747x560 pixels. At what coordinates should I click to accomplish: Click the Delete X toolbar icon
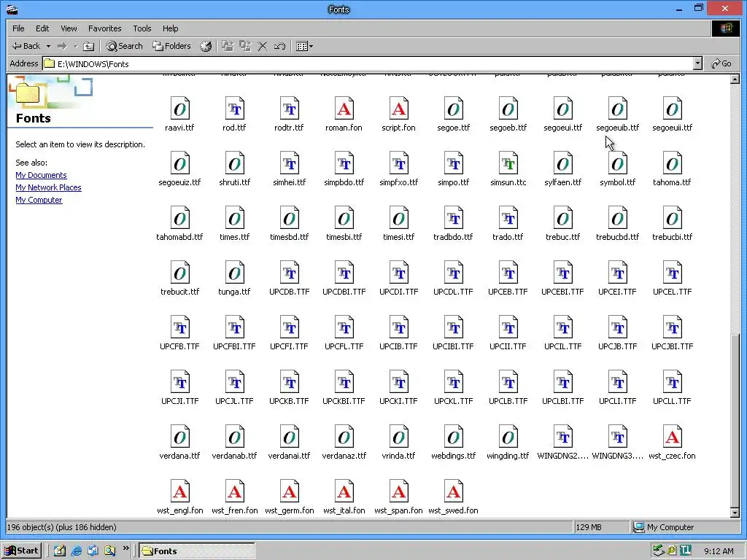263,46
